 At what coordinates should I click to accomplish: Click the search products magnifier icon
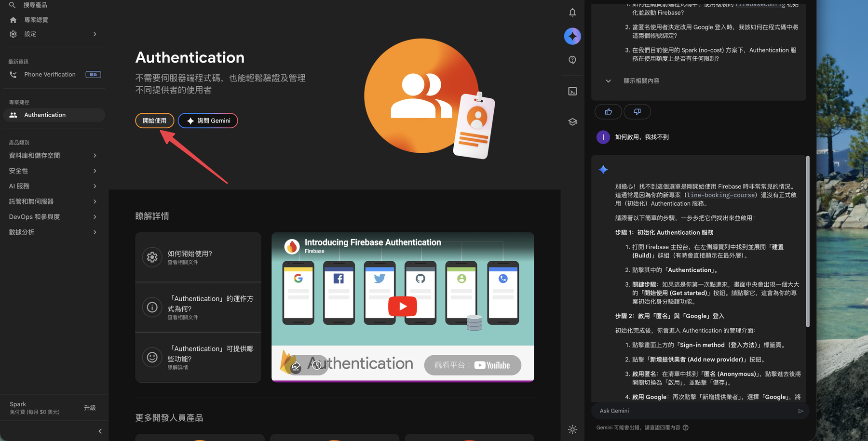[13, 5]
